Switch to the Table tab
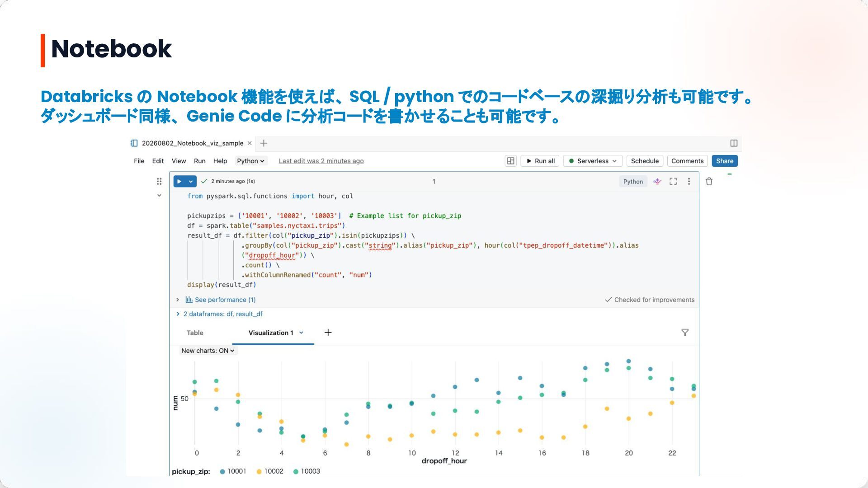The image size is (868, 488). 195,333
